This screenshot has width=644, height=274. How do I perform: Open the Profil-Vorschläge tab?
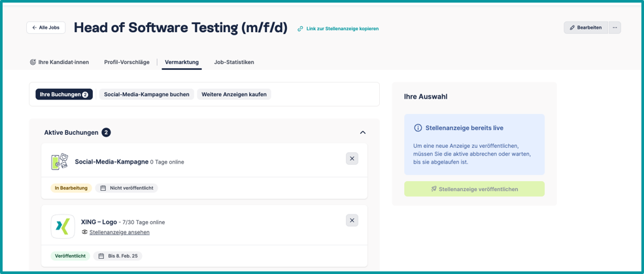click(127, 62)
